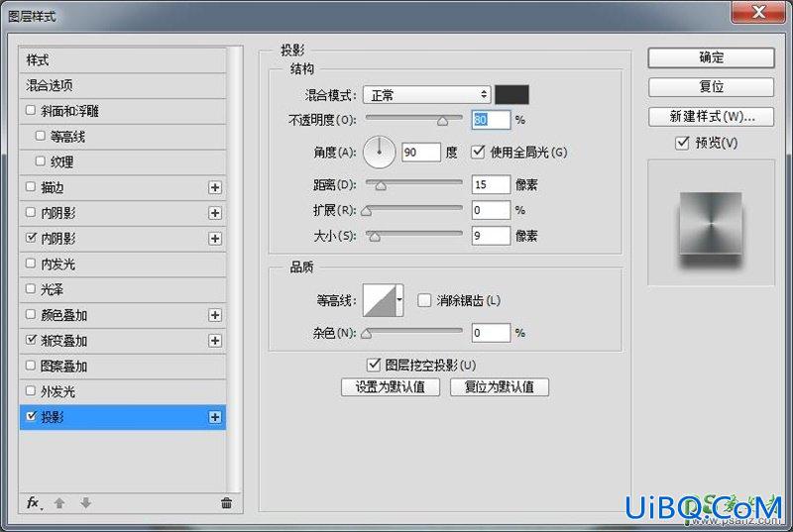Screen dimensions: 793x532
Task: Enable 外发光 checkbox
Action: 31,391
